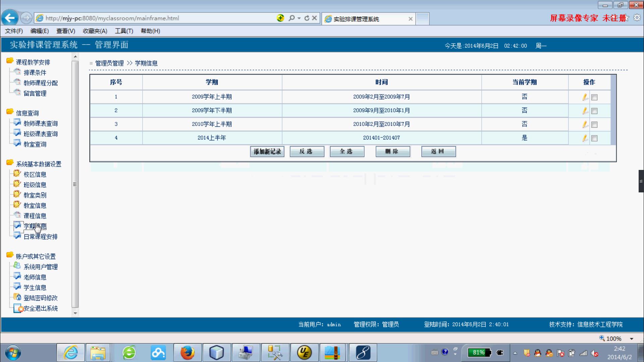Open 教师课表查询 in sidebar
The height and width of the screenshot is (362, 644).
41,124
